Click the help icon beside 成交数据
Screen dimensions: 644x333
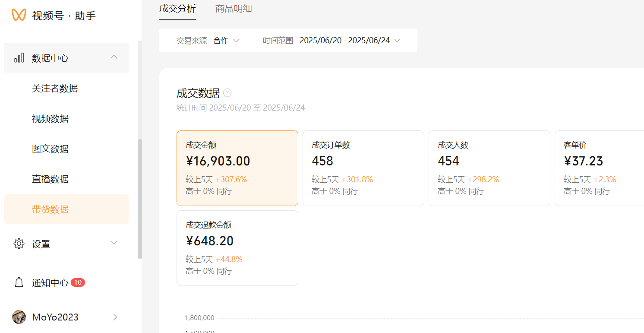point(227,93)
